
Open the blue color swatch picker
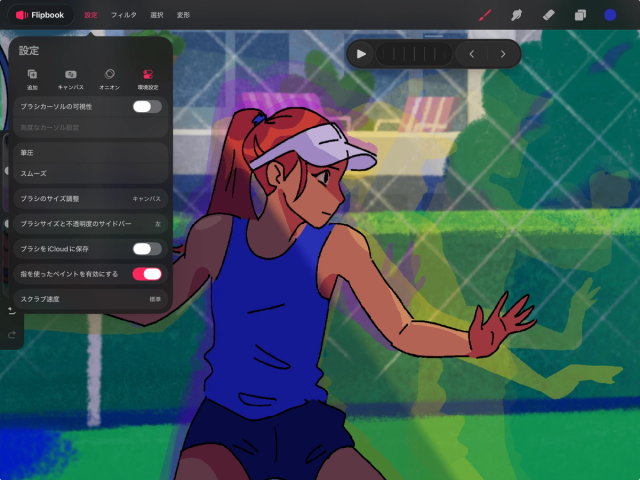point(610,15)
